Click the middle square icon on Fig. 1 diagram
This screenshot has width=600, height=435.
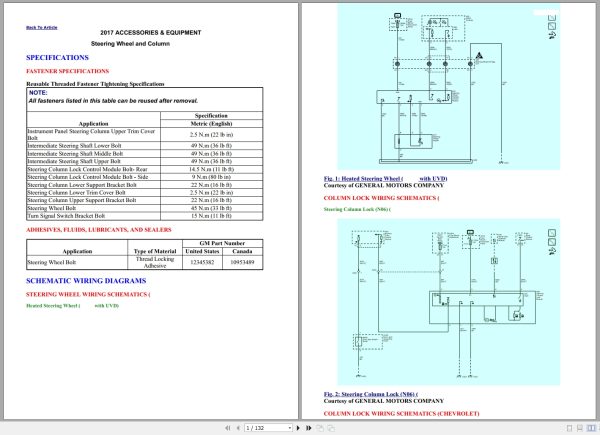[x=552, y=26]
